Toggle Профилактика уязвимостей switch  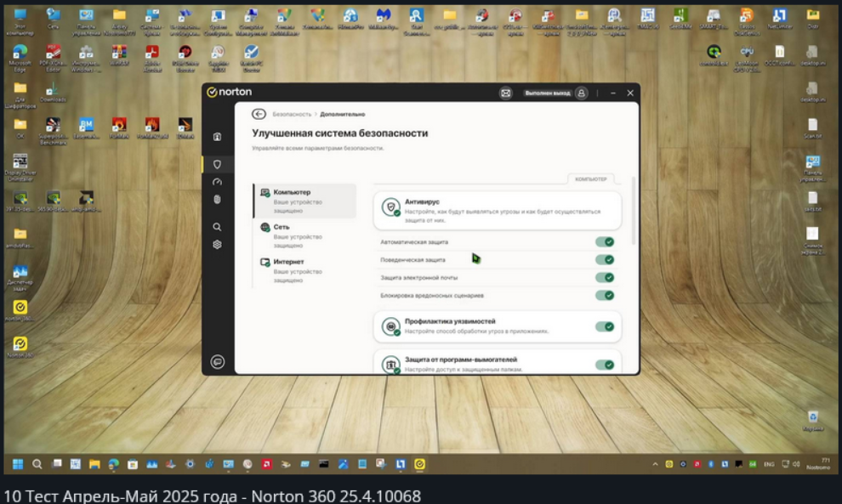605,326
